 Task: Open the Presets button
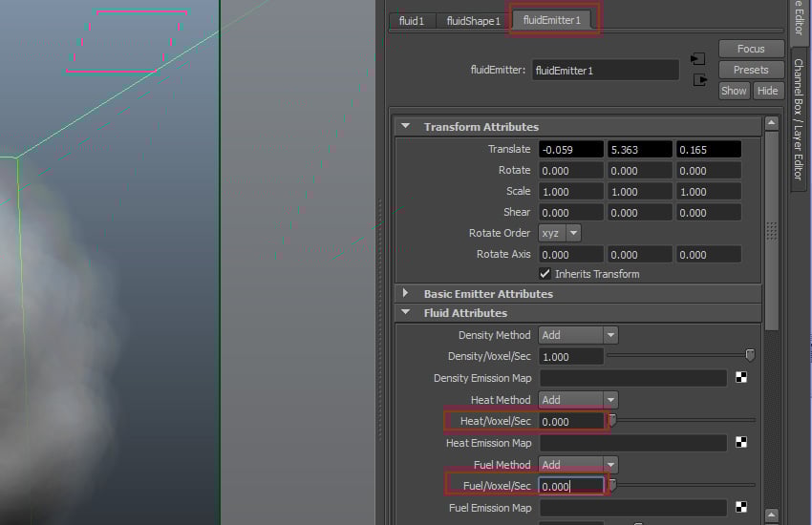coord(751,70)
